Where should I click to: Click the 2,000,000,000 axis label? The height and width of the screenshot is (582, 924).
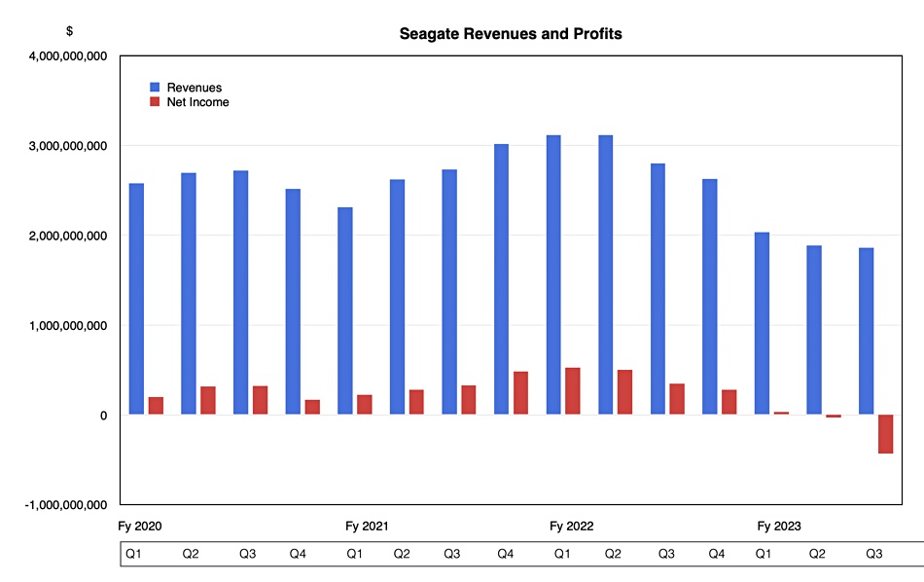pos(68,236)
